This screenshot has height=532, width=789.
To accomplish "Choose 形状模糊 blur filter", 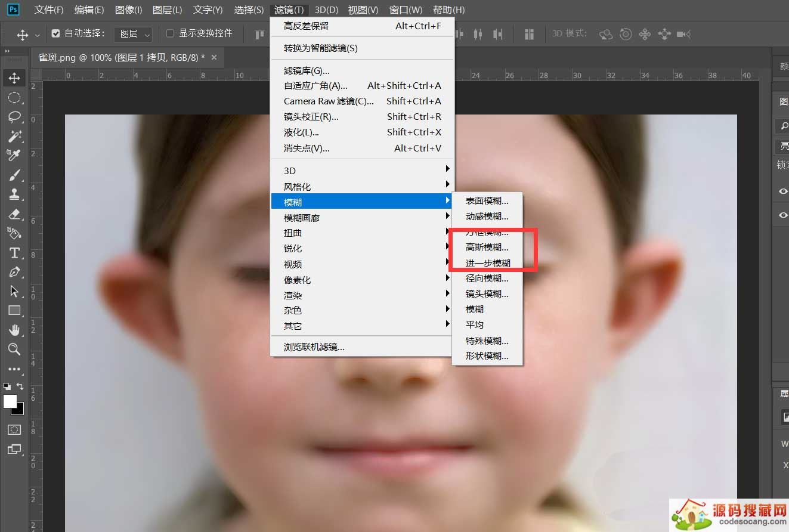I will click(x=487, y=356).
